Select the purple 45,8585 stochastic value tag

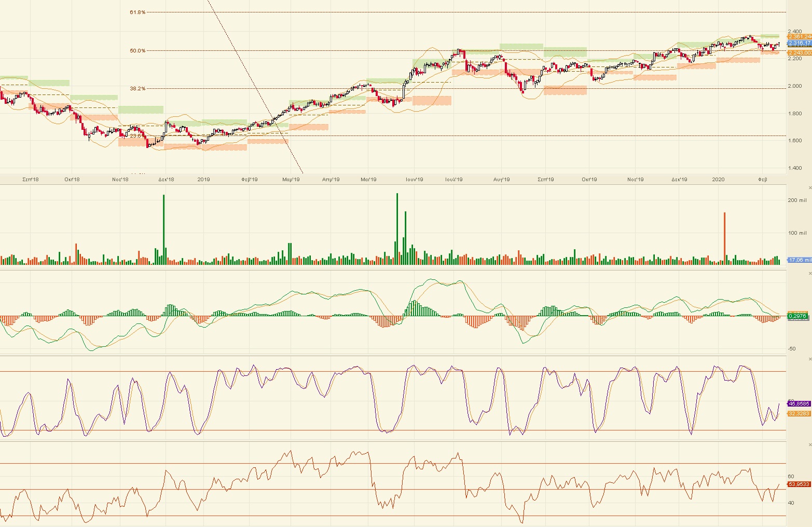point(799,403)
